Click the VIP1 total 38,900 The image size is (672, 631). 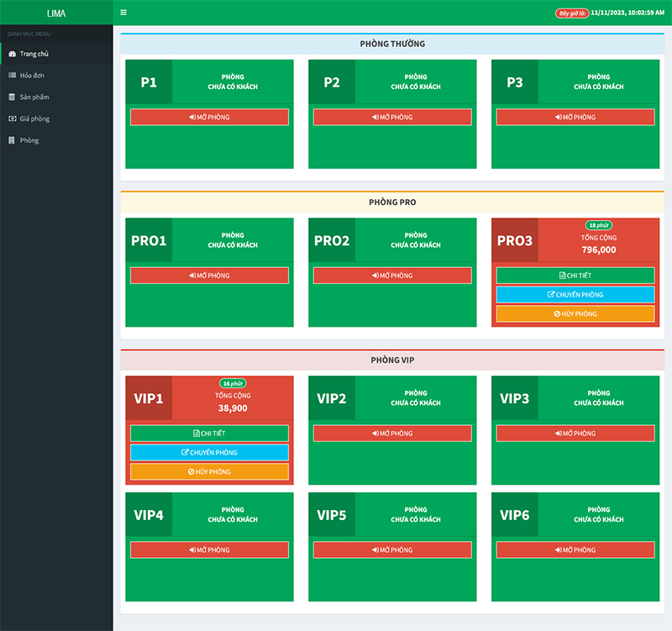pyautogui.click(x=233, y=408)
